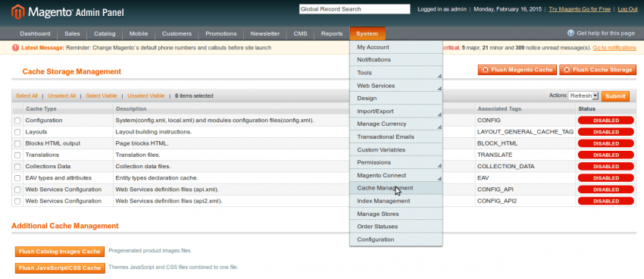Screen dimensions: 644x279
Task: Click Flush Cache Storage button
Action: [598, 70]
